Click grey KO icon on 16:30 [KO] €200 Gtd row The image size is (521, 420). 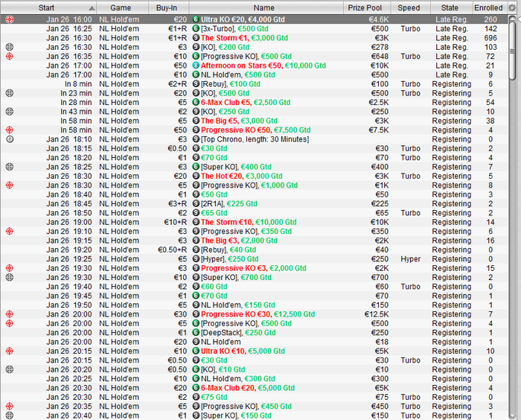click(x=10, y=47)
